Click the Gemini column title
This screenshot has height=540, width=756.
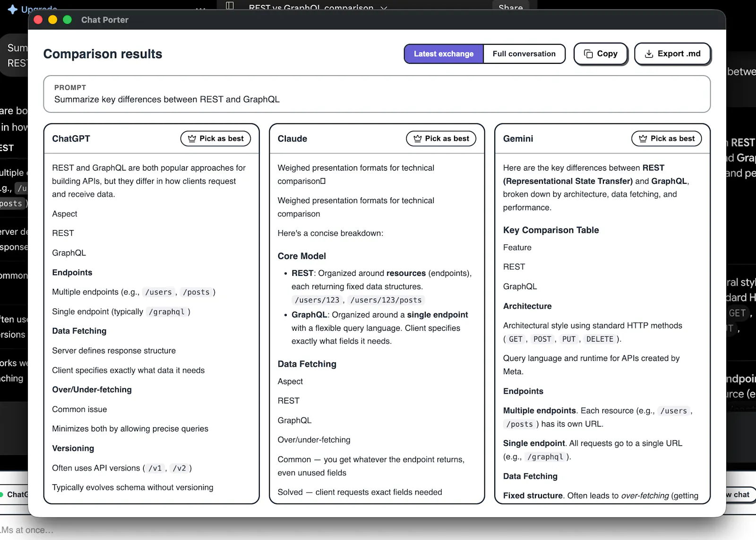tap(518, 138)
